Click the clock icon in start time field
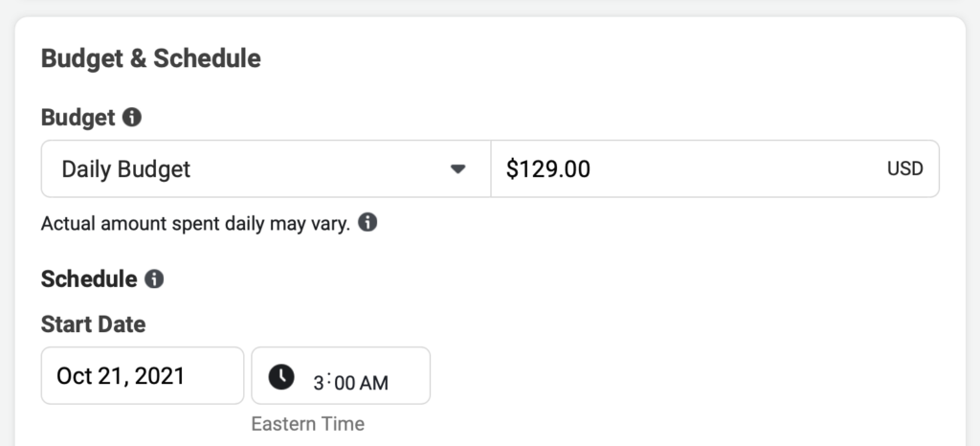 pyautogui.click(x=281, y=376)
